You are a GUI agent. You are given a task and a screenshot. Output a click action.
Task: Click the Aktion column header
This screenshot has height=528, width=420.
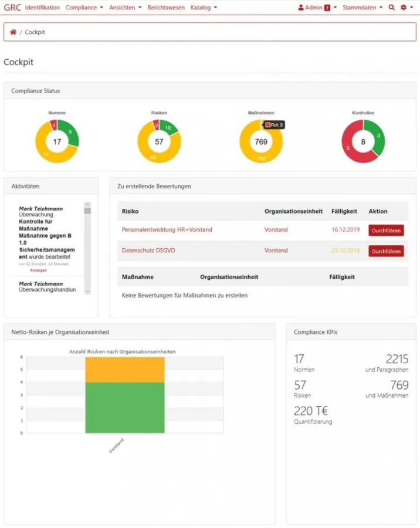[378, 211]
